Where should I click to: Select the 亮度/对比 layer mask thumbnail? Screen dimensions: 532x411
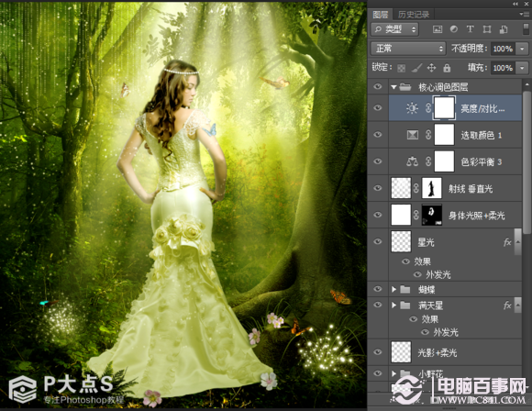[444, 108]
